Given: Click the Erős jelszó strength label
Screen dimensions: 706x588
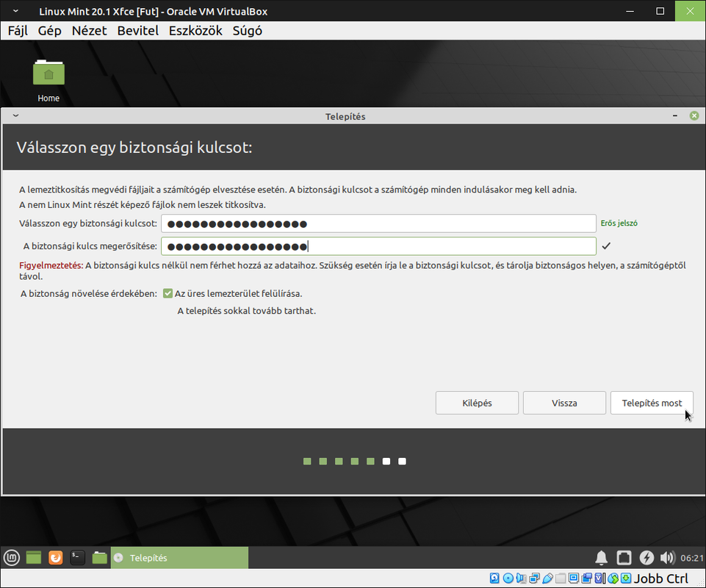Looking at the screenshot, I should pos(619,223).
